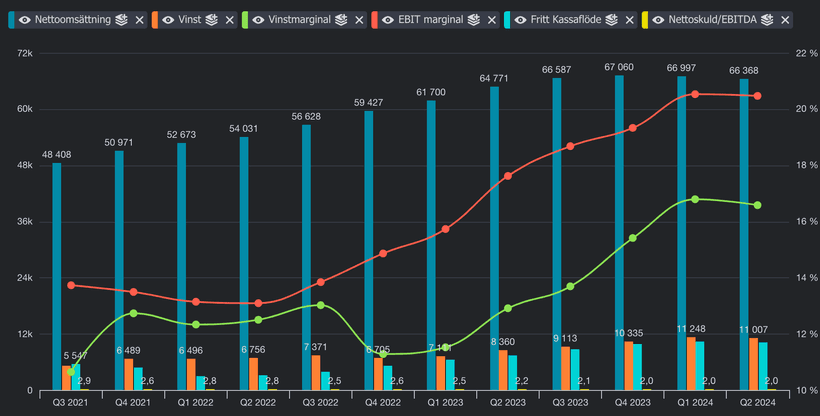Select the Q4 2023 x-axis label
Screen dimensions: 820x416
click(633, 402)
